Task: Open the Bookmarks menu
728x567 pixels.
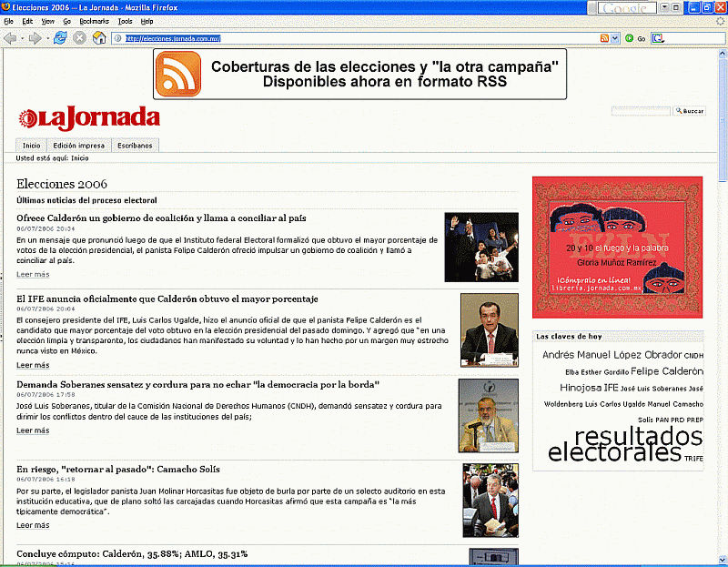Action: coord(95,21)
